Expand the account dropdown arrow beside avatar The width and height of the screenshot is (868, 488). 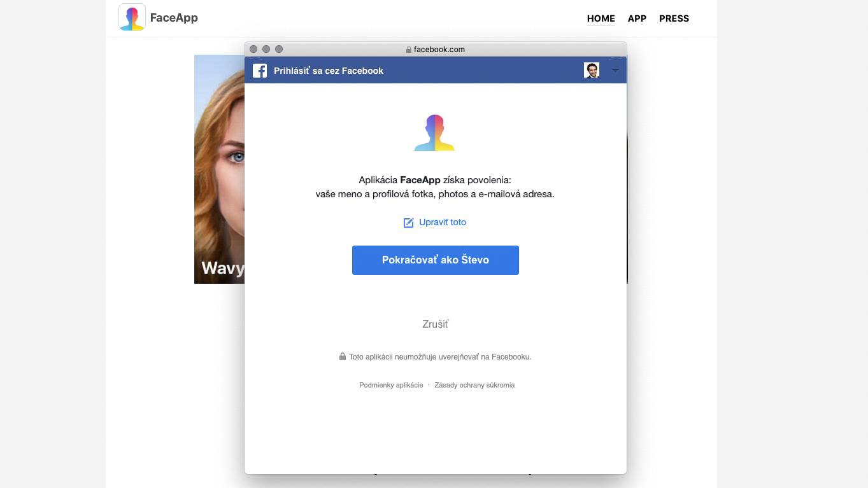point(615,71)
